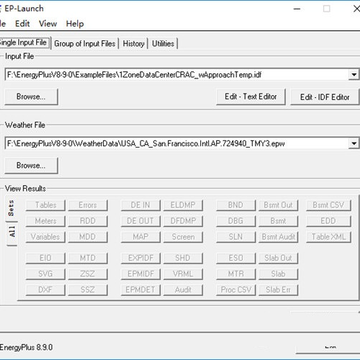
Task: Click the ESO results button
Action: coord(236,258)
